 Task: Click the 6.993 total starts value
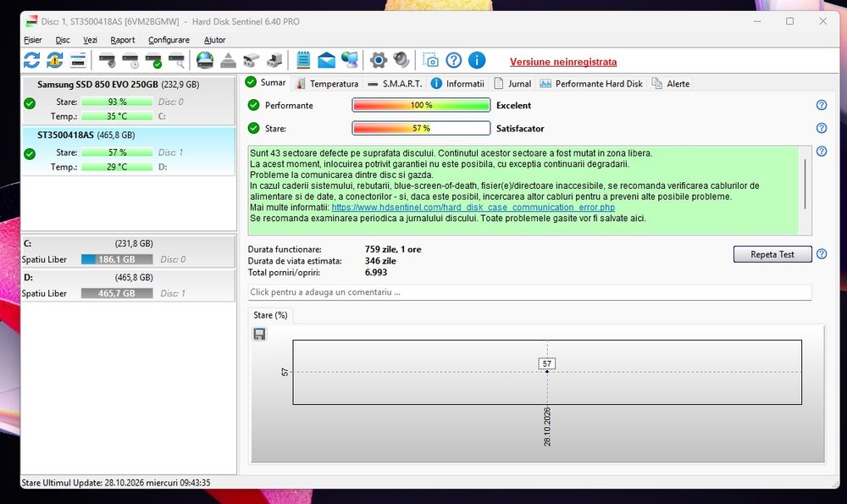click(x=376, y=272)
